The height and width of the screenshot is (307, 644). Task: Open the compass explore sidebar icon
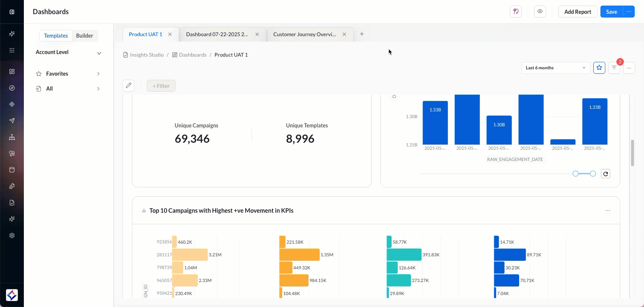coord(12,88)
